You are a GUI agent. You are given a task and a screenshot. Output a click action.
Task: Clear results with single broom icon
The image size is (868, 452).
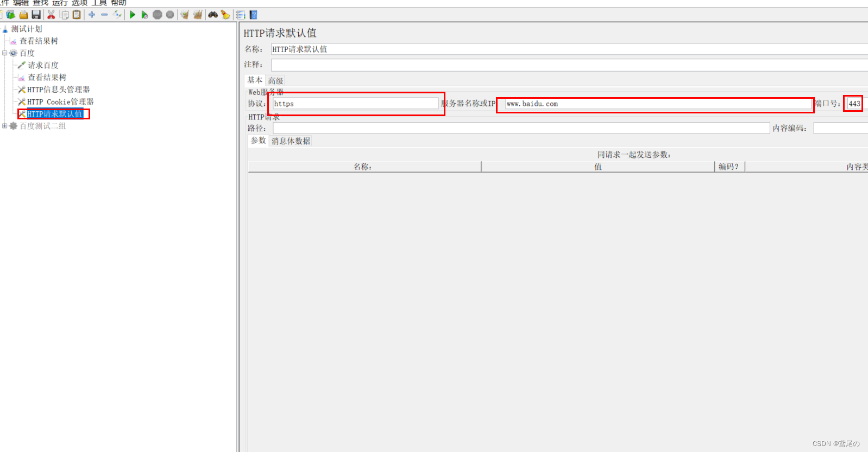[x=185, y=15]
